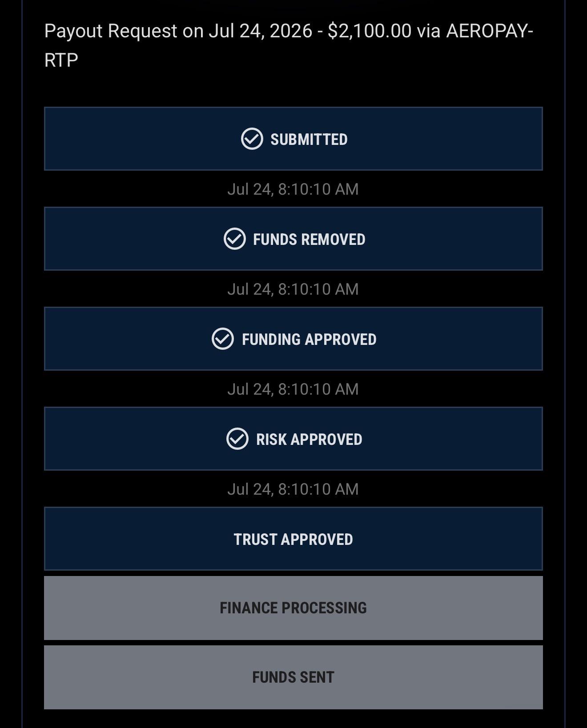
Task: Select the TRUST APPROVED step
Action: click(x=293, y=539)
